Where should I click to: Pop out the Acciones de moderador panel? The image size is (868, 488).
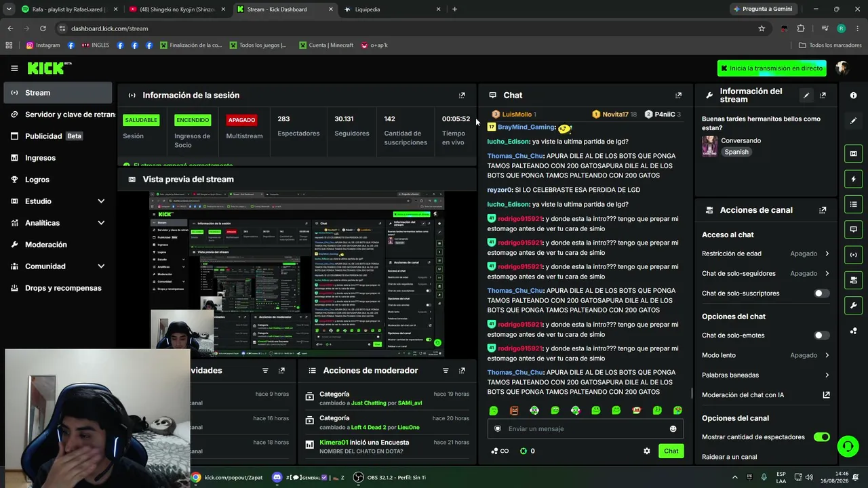[462, 371]
